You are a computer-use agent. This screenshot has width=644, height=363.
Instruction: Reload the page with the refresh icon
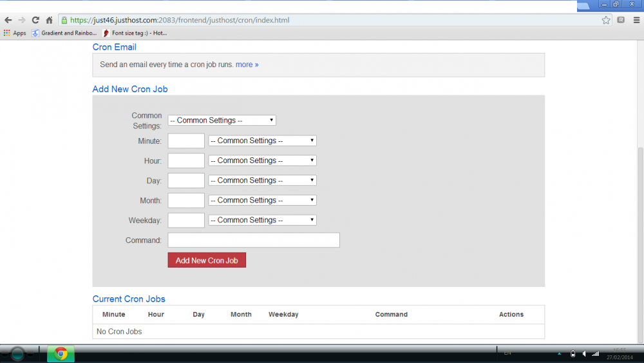pos(35,20)
